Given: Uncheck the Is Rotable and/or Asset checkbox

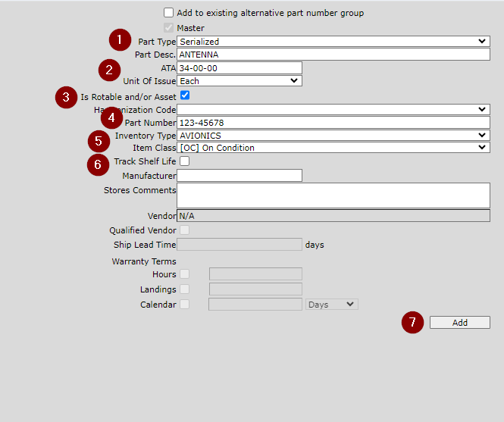Looking at the screenshot, I should 184,96.
